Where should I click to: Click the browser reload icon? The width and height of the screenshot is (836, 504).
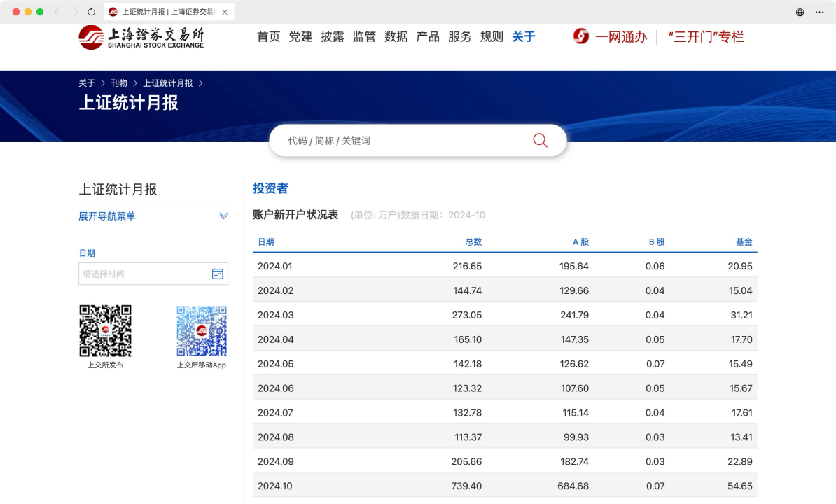92,12
